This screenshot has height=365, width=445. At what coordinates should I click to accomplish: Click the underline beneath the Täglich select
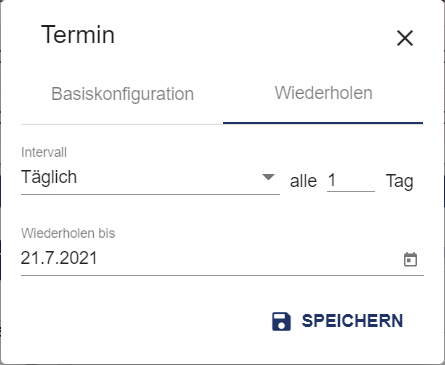150,194
